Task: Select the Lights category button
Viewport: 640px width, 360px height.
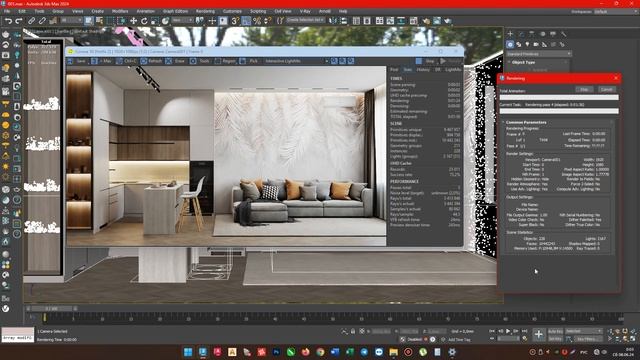Action: click(527, 44)
